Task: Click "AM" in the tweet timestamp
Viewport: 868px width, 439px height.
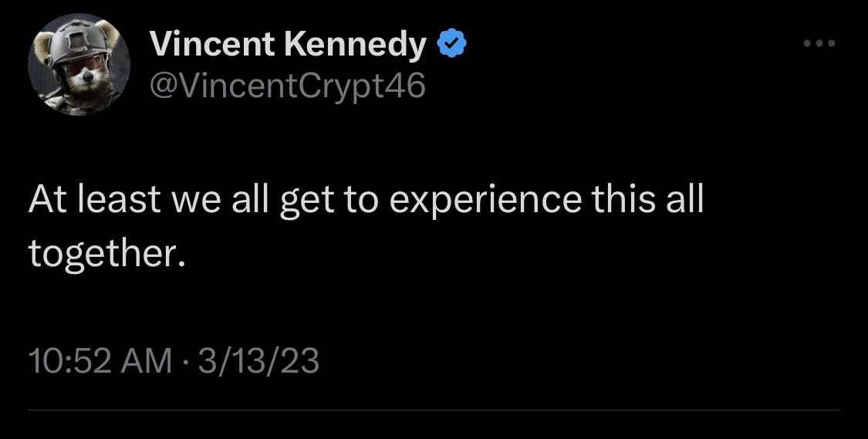Action: pos(147,361)
